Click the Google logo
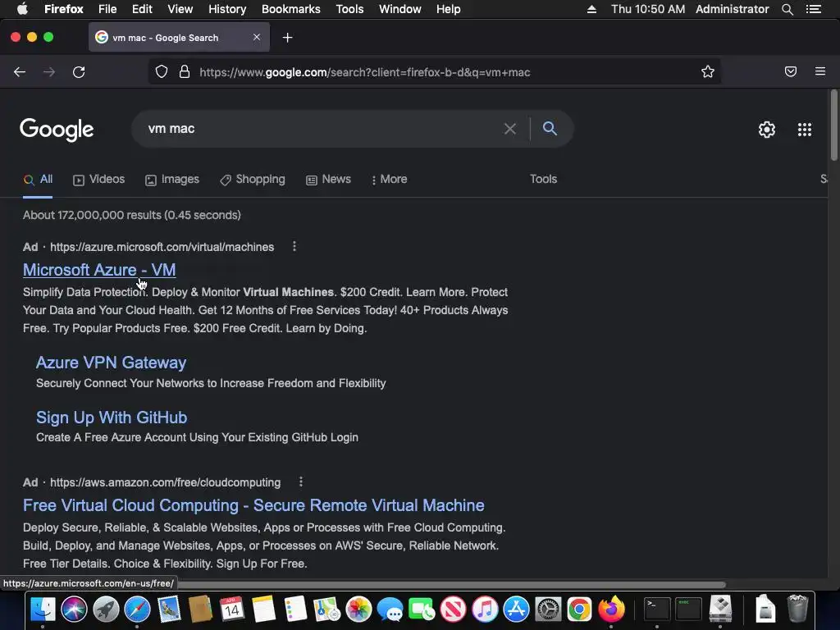This screenshot has width=840, height=630. pos(57,130)
